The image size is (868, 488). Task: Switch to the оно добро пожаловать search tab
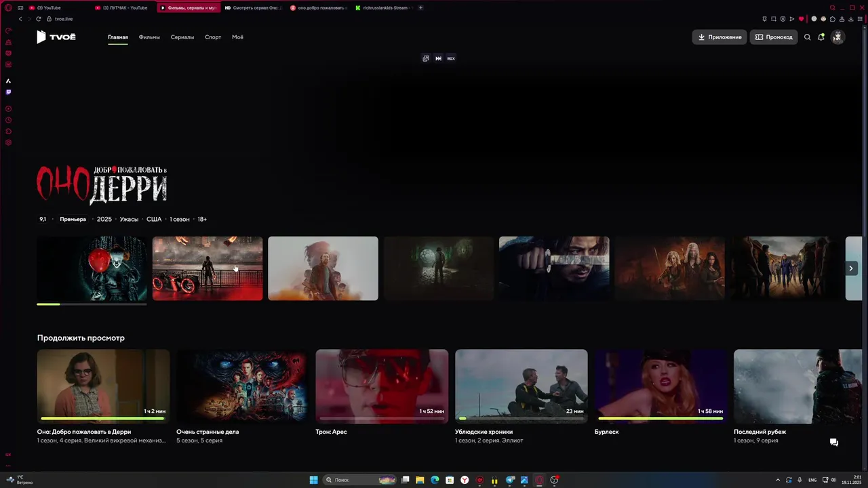pyautogui.click(x=318, y=7)
